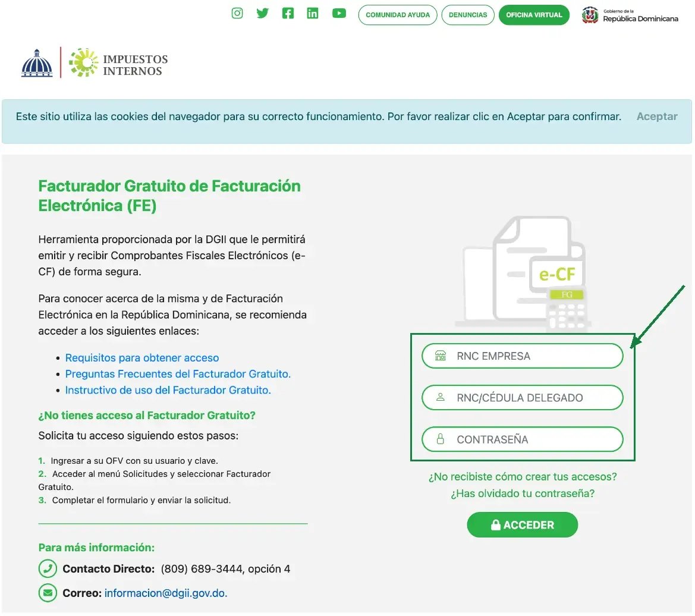The height and width of the screenshot is (616, 695).
Task: Click the phone icon beside Contacto Directo
Action: [48, 568]
